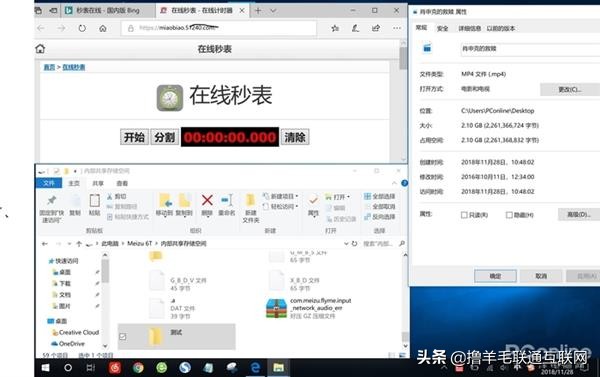
Task: Open the 以前的版本 tab in Properties
Action: click(501, 28)
